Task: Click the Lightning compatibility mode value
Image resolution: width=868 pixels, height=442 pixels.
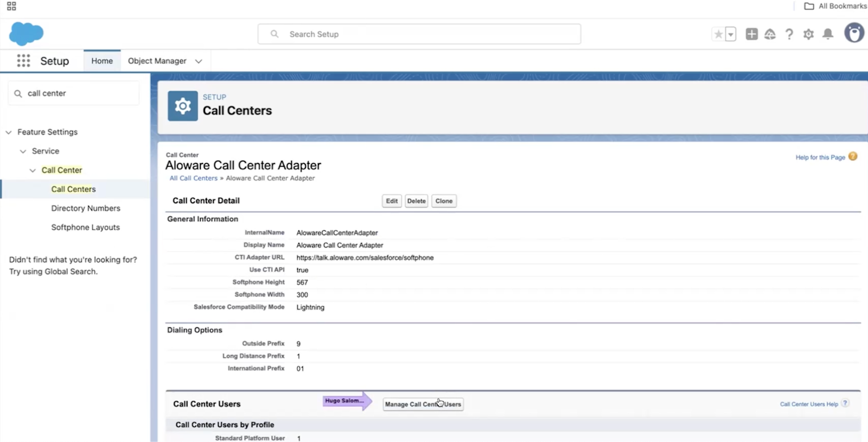Action: [310, 307]
